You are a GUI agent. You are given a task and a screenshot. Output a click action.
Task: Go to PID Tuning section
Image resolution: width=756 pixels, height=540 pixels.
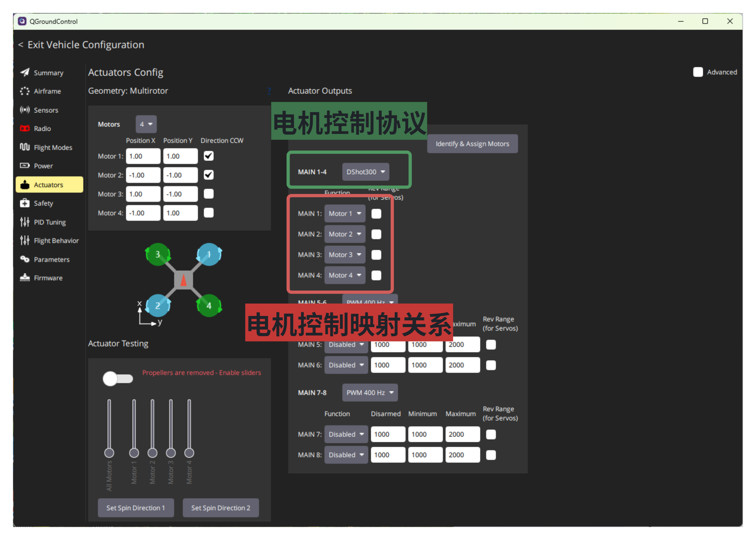pos(49,222)
